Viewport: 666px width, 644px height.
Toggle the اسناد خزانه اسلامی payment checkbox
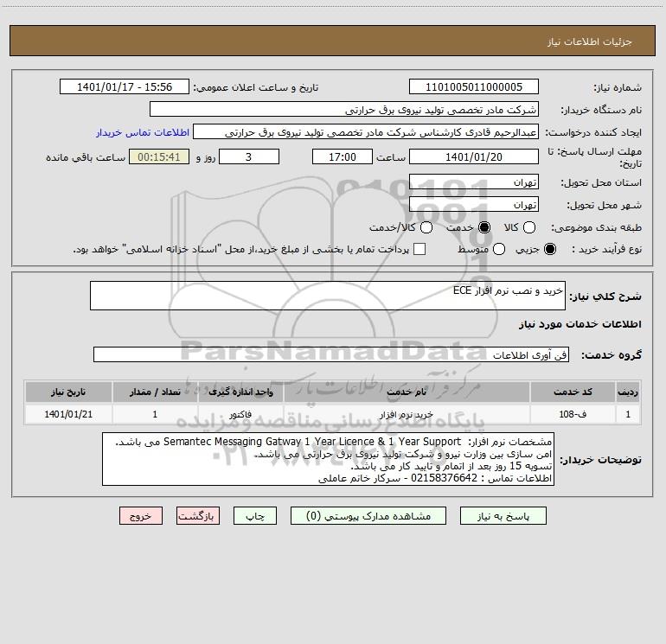click(419, 249)
